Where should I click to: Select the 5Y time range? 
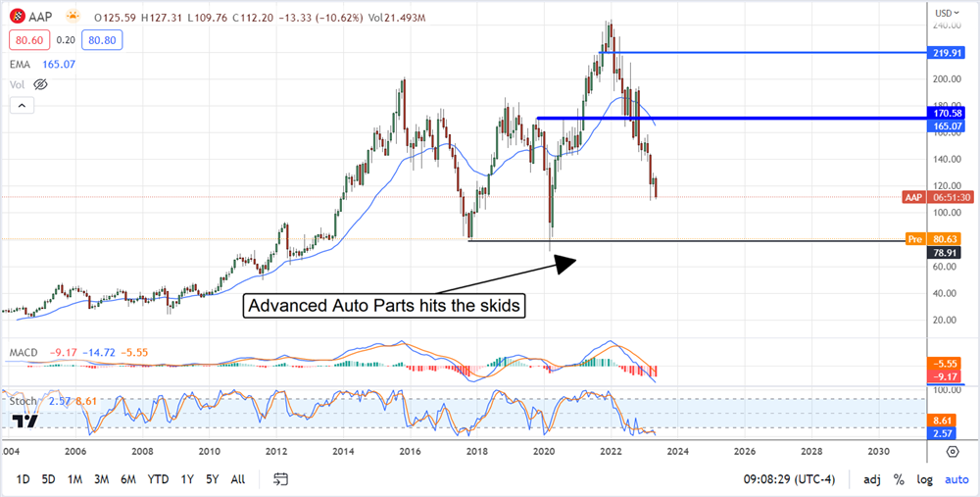click(x=212, y=479)
